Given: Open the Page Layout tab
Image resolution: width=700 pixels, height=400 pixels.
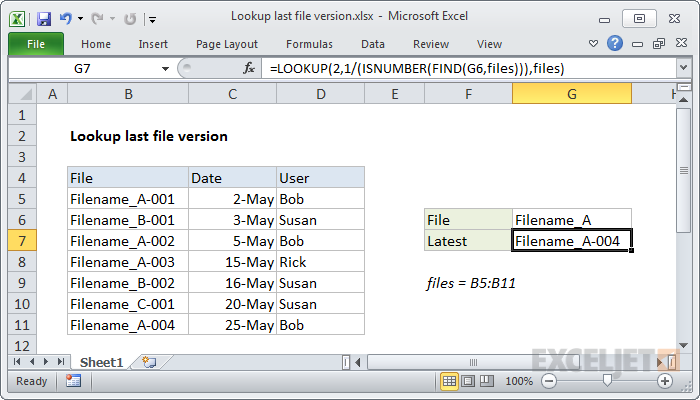Looking at the screenshot, I should point(227,44).
